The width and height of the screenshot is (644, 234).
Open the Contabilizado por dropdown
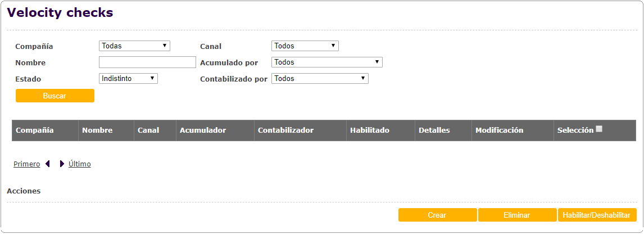(320, 79)
